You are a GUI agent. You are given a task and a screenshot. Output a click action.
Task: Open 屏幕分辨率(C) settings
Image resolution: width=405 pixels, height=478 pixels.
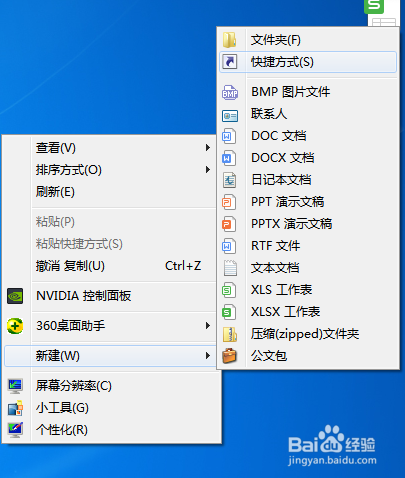point(111,386)
